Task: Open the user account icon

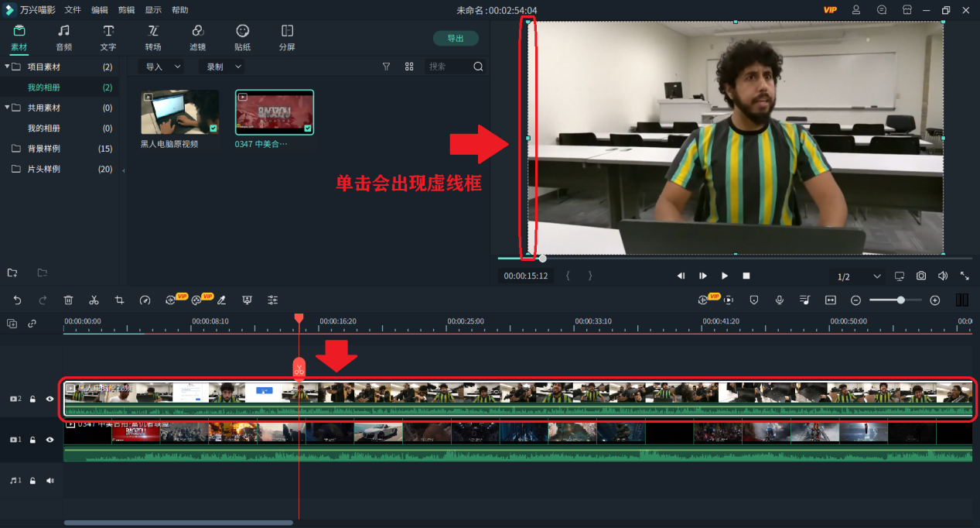Action: tap(856, 10)
